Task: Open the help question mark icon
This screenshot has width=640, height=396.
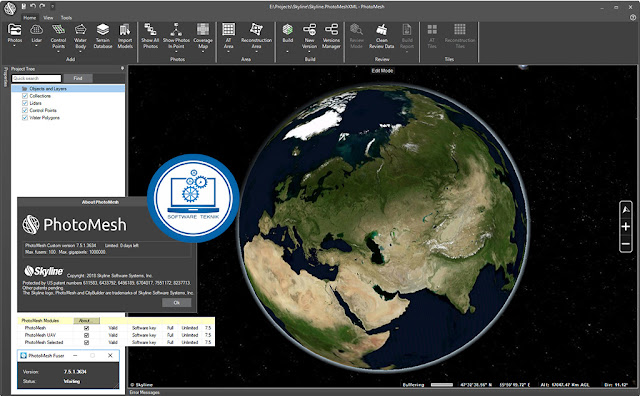Action: pos(633,17)
